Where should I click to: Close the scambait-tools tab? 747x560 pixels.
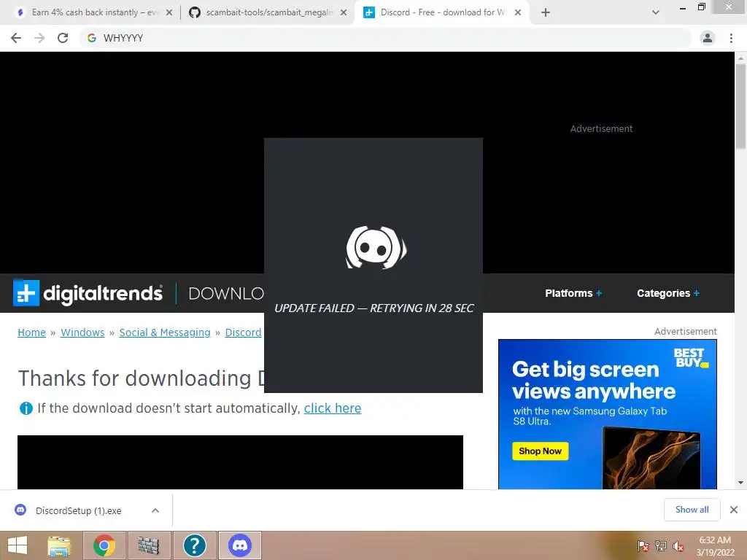(x=344, y=13)
